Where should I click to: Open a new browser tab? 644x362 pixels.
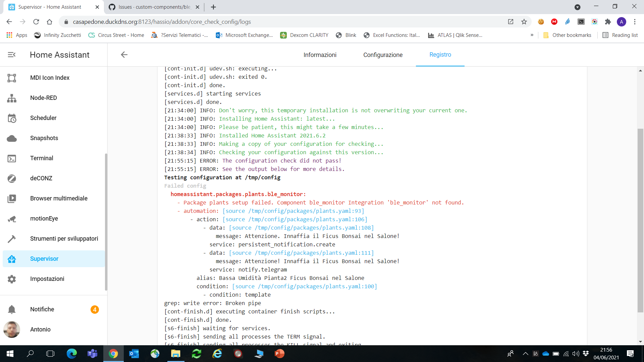click(x=213, y=7)
